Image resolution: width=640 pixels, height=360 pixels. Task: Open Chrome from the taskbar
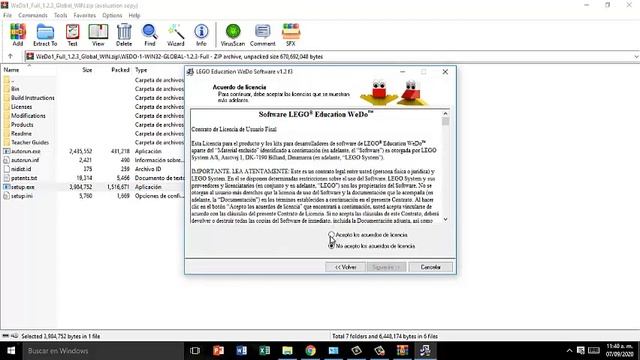(311, 350)
